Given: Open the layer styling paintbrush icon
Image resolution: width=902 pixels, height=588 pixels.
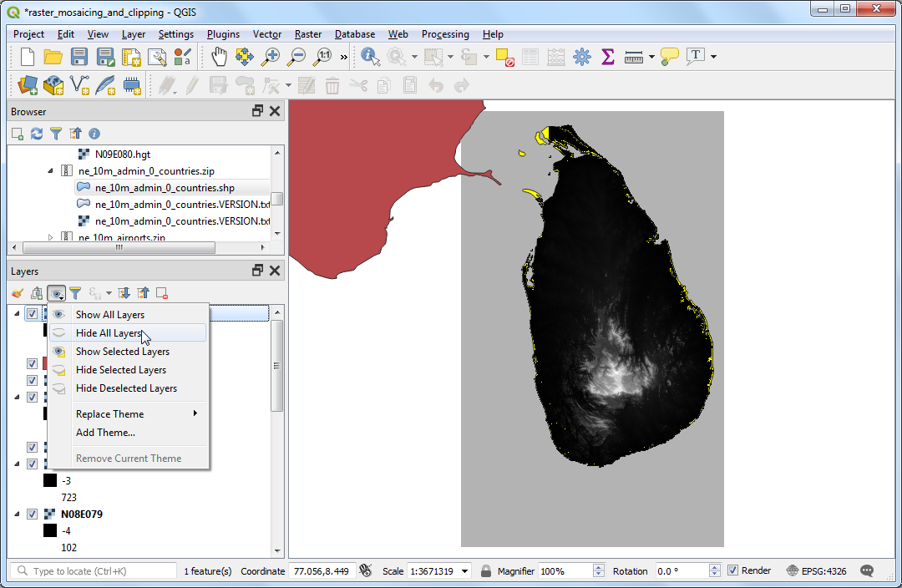Looking at the screenshot, I should click(18, 293).
